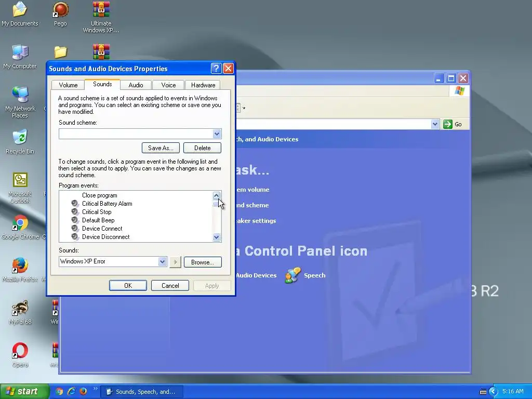The height and width of the screenshot is (399, 532).
Task: Switch to the Sounds tab
Action: (102, 84)
